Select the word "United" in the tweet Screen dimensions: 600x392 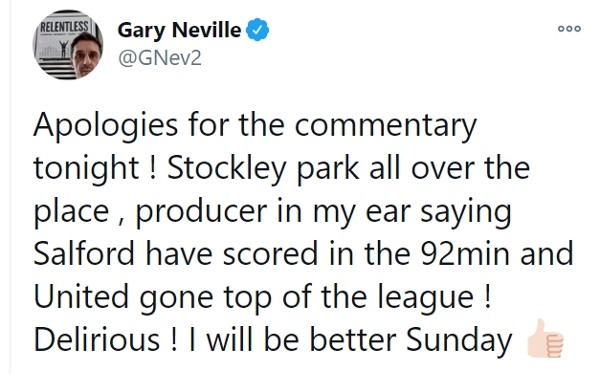(81, 296)
